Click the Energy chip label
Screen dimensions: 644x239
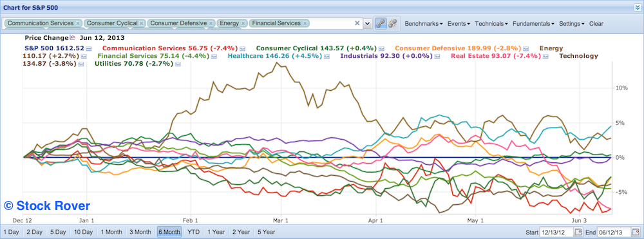pyautogui.click(x=229, y=23)
